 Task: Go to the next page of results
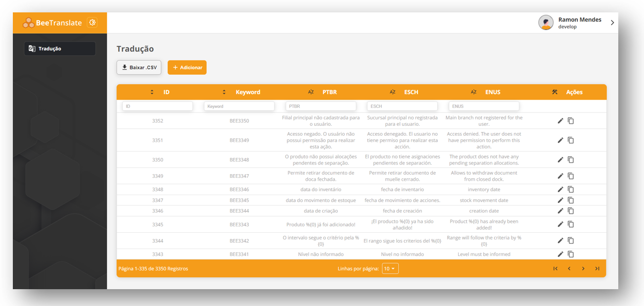click(583, 268)
